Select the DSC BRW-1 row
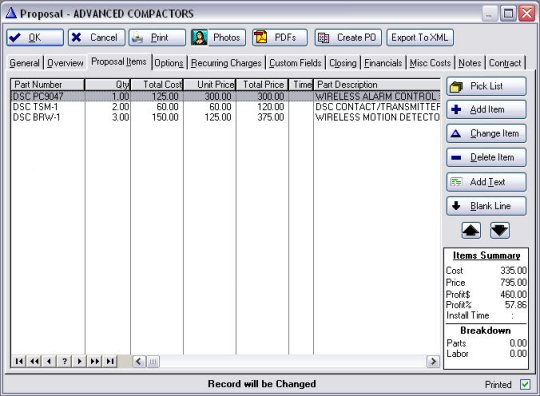 pyautogui.click(x=226, y=117)
